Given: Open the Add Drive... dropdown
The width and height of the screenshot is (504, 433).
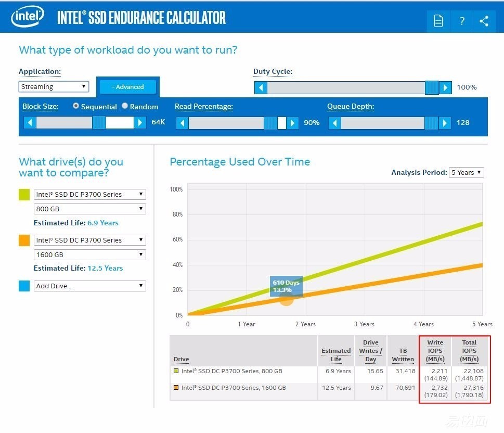Looking at the screenshot, I should coord(89,286).
